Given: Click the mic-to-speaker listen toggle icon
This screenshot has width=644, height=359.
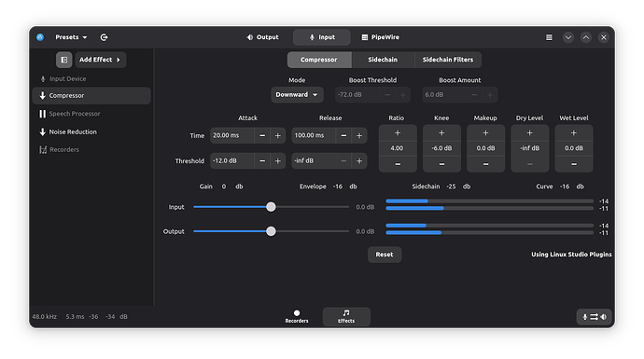Looking at the screenshot, I should click(594, 317).
